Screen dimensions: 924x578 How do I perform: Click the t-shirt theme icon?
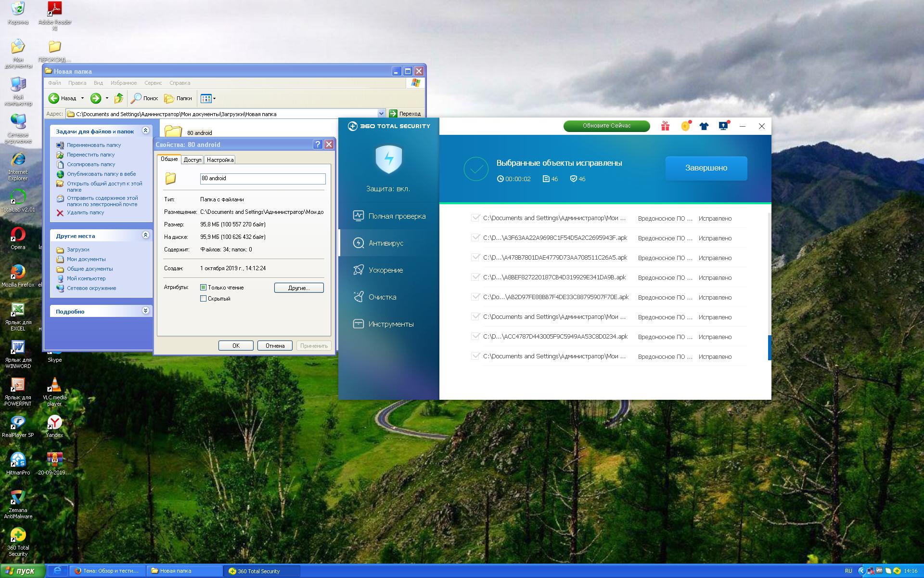click(x=704, y=126)
